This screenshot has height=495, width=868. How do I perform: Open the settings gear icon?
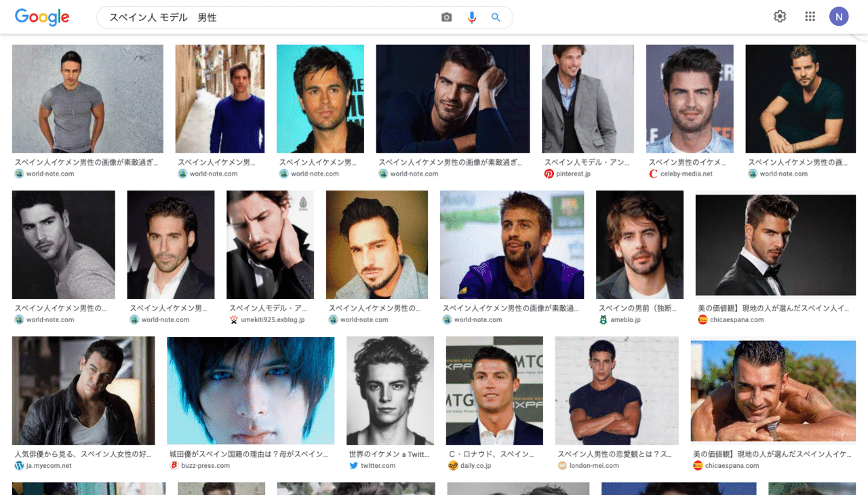point(780,17)
